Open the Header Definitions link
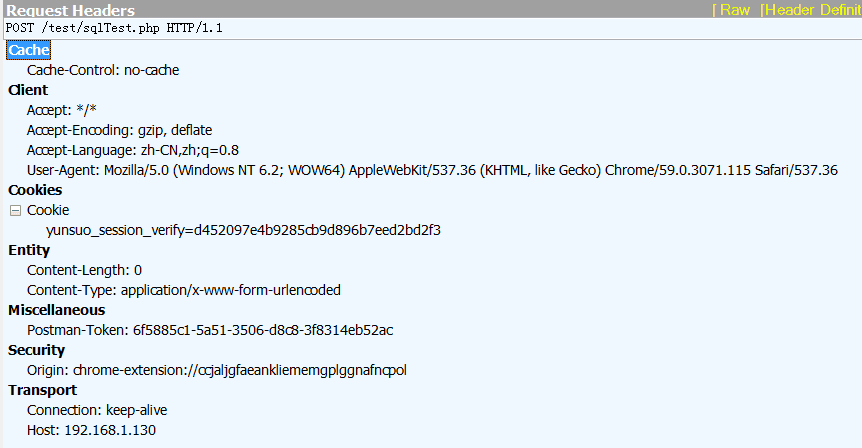Screen dimensions: 862x448 tap(810, 10)
